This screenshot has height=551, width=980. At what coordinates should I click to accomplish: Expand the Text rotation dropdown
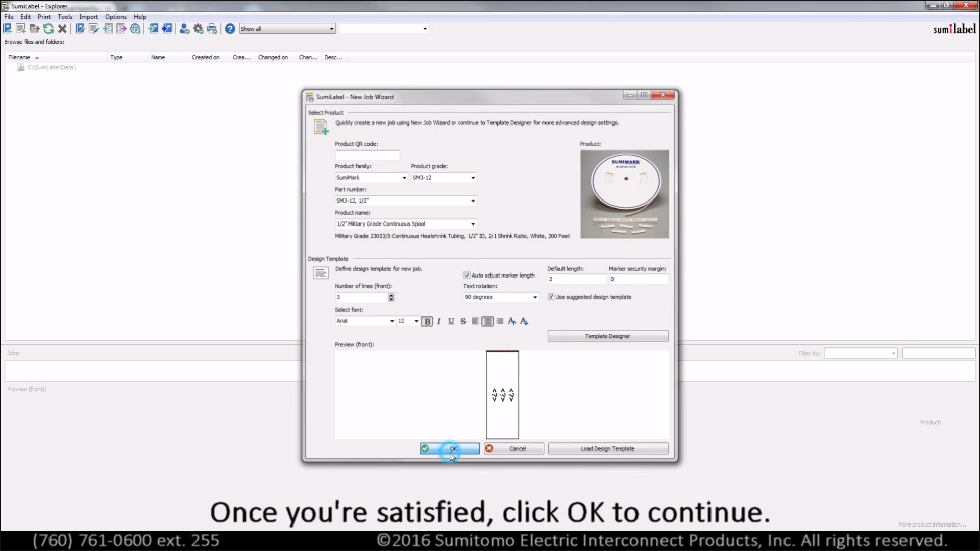(535, 297)
